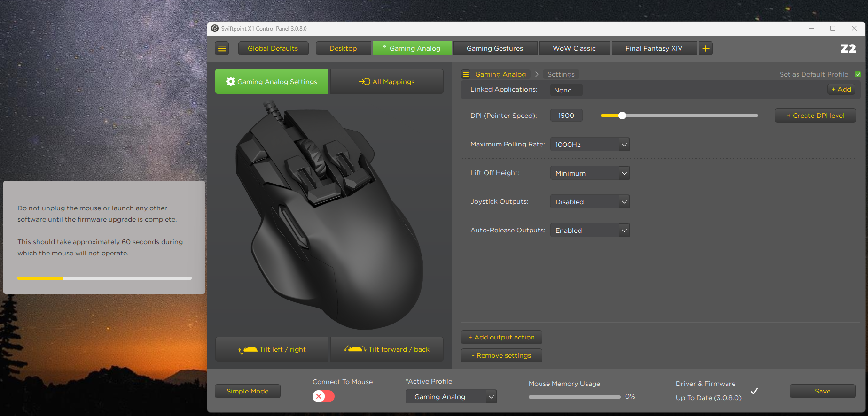
Task: Expand the Auto-Release Outputs dropdown
Action: tap(590, 231)
